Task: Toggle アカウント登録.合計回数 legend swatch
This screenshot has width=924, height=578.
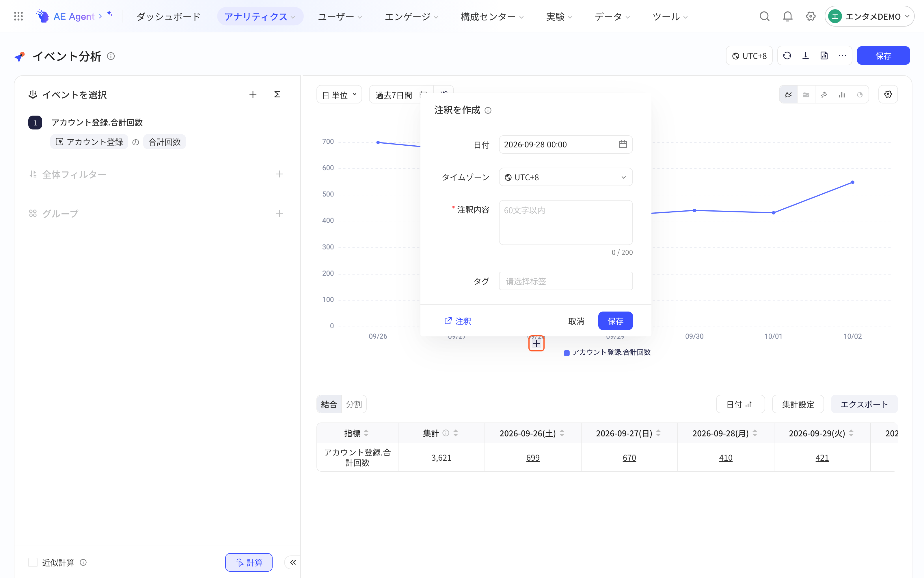Action: (x=567, y=353)
